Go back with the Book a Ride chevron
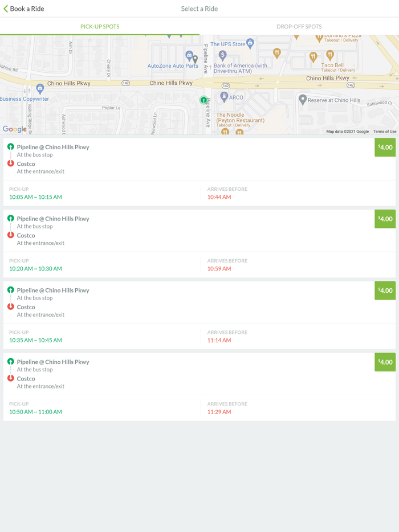 [x=6, y=9]
